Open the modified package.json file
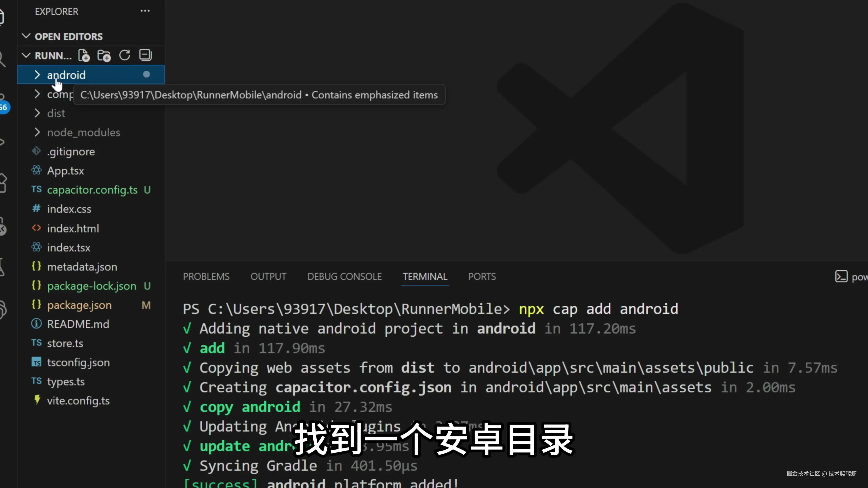This screenshot has height=488, width=868. (79, 305)
